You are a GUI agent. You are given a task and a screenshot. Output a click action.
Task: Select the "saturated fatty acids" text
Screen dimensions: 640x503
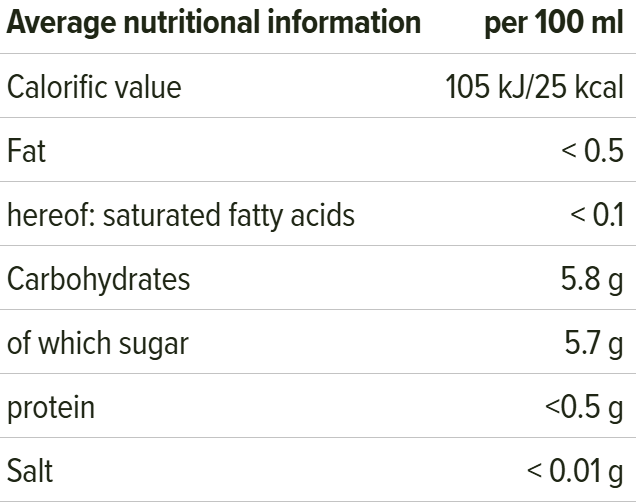point(229,215)
